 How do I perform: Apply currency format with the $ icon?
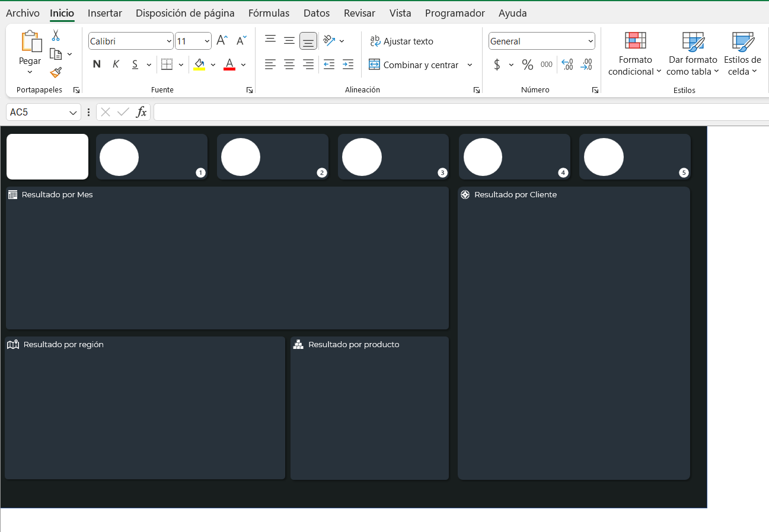tap(498, 65)
